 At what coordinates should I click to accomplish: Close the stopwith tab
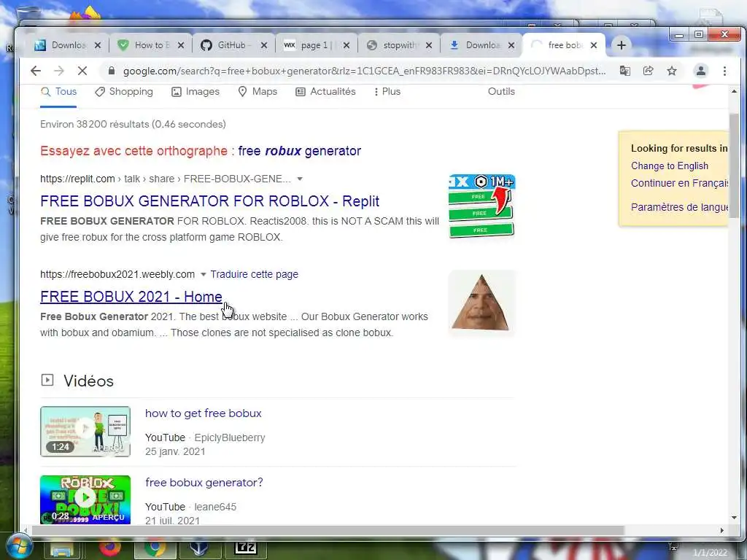click(429, 45)
